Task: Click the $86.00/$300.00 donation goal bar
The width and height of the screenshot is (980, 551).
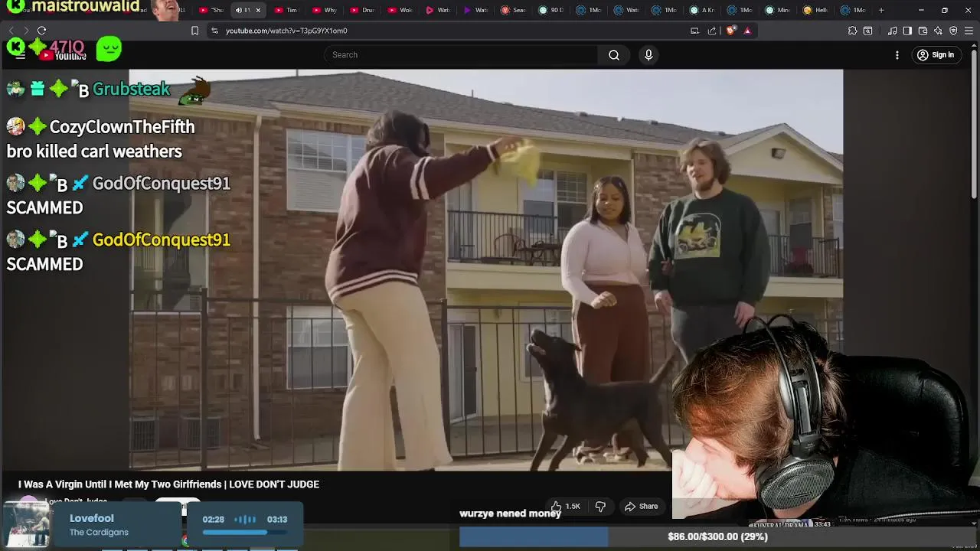Action: point(716,536)
